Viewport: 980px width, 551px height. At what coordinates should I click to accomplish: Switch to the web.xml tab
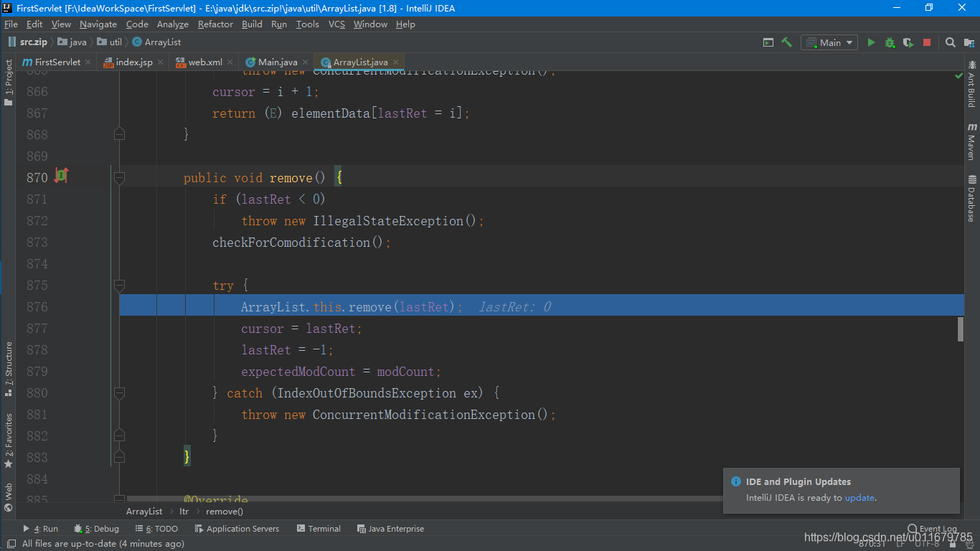(204, 62)
